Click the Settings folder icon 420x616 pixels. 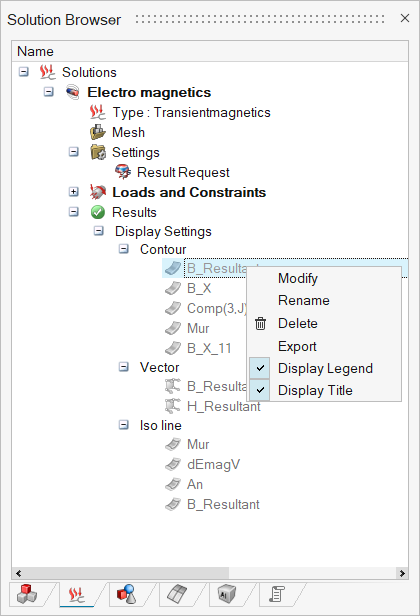point(98,152)
